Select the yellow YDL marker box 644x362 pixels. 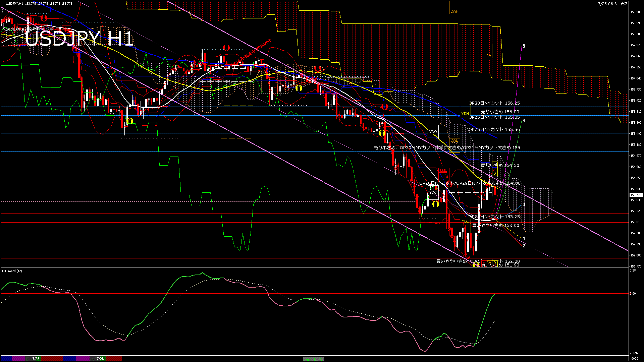click(x=465, y=221)
